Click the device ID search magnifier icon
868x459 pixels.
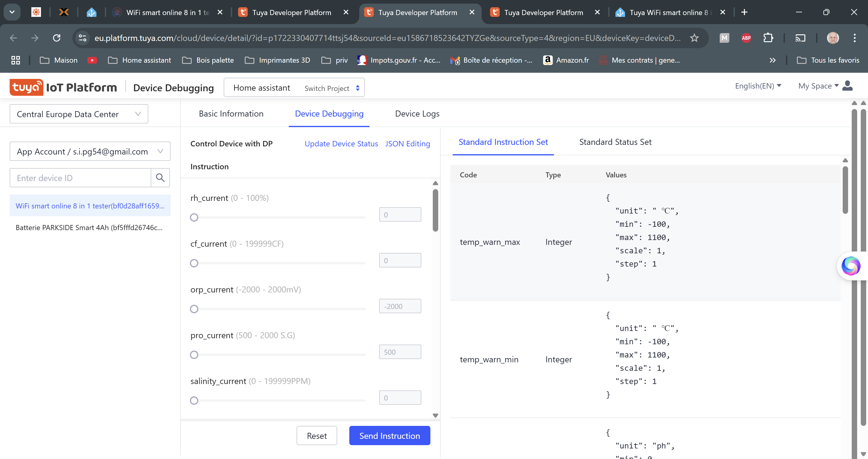tap(160, 178)
